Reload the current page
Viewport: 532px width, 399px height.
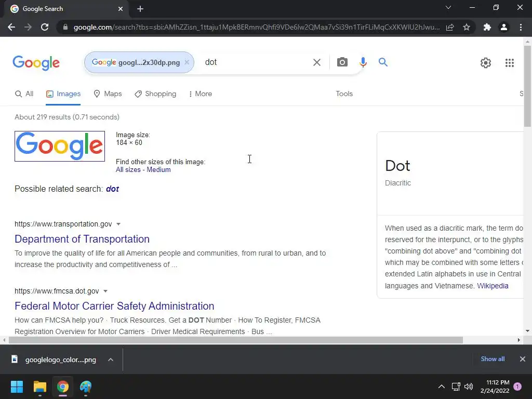[x=45, y=27]
